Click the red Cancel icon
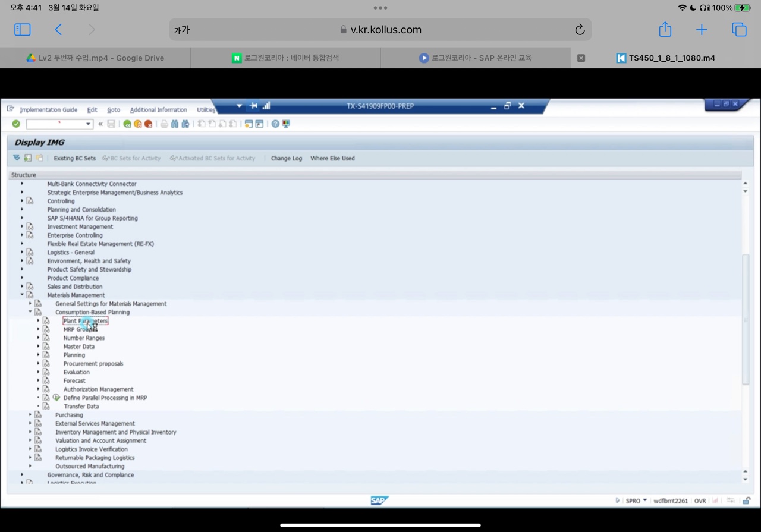761x532 pixels. [x=148, y=124]
